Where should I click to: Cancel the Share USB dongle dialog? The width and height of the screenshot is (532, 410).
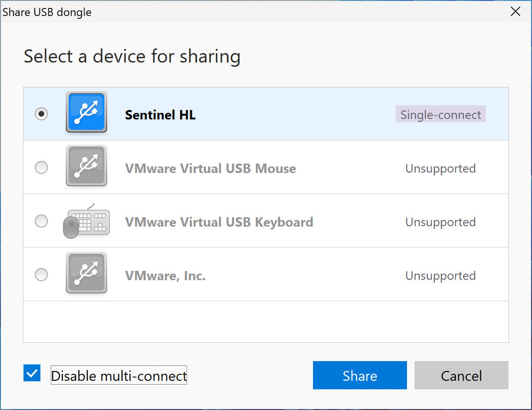462,375
